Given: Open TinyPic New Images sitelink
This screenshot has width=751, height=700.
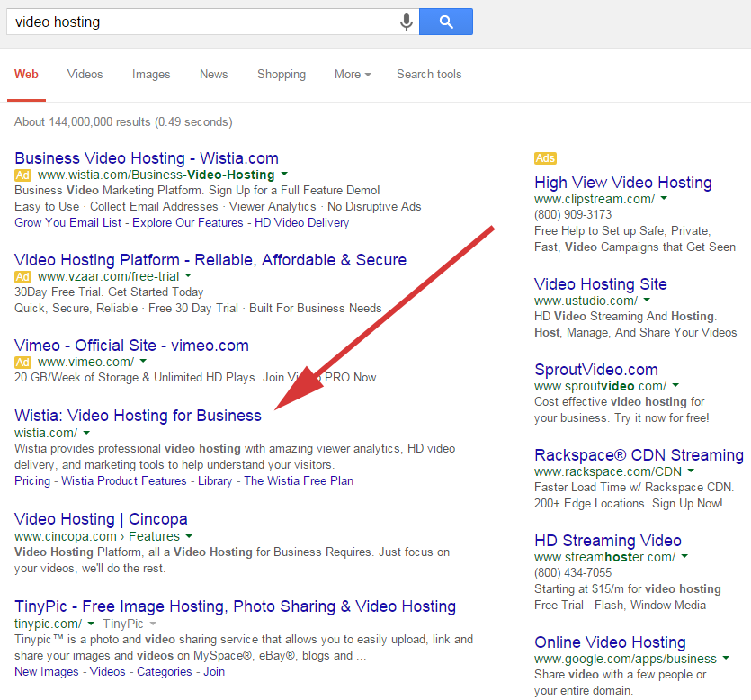Looking at the screenshot, I should (x=47, y=672).
